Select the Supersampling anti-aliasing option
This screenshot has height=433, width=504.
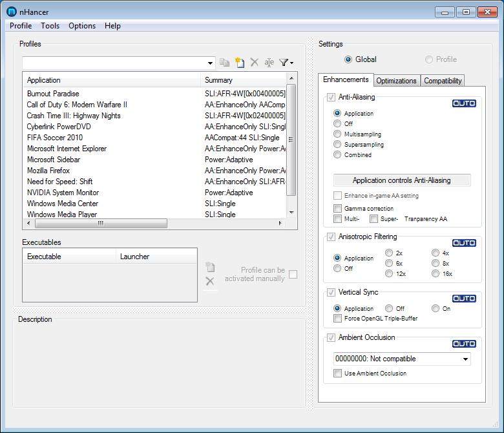tap(337, 145)
